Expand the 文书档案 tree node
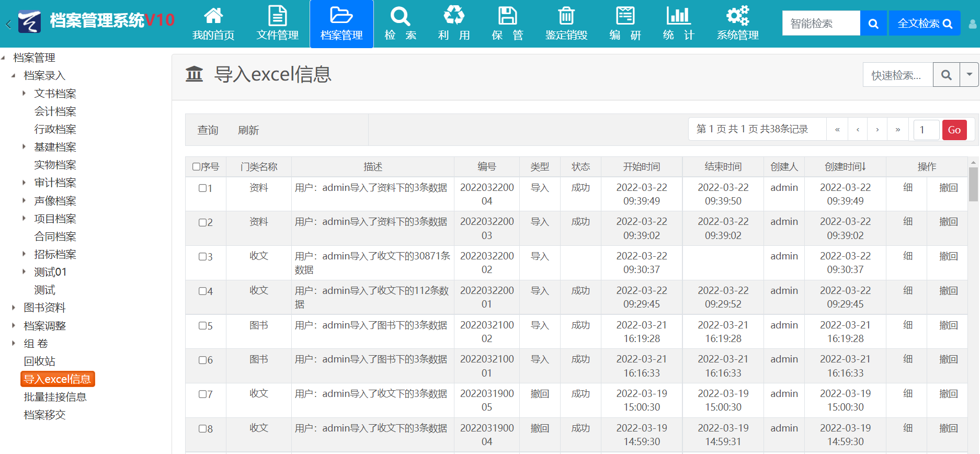The height and width of the screenshot is (454, 980). [x=24, y=94]
